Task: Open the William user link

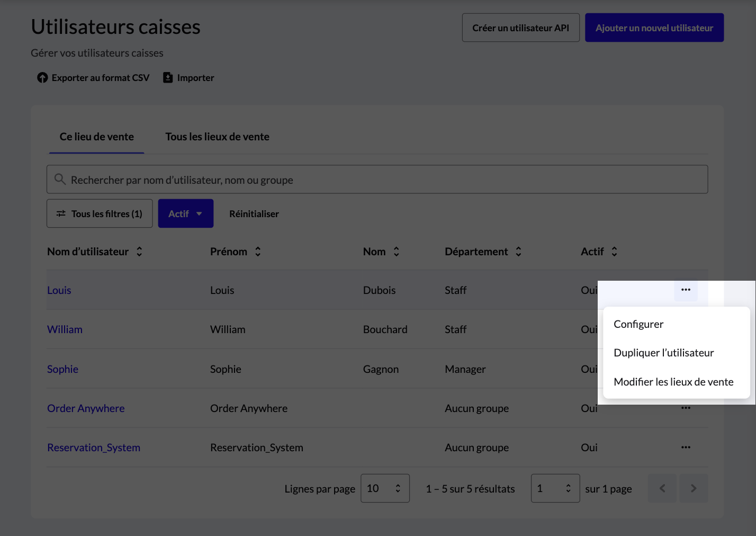Action: (x=65, y=329)
